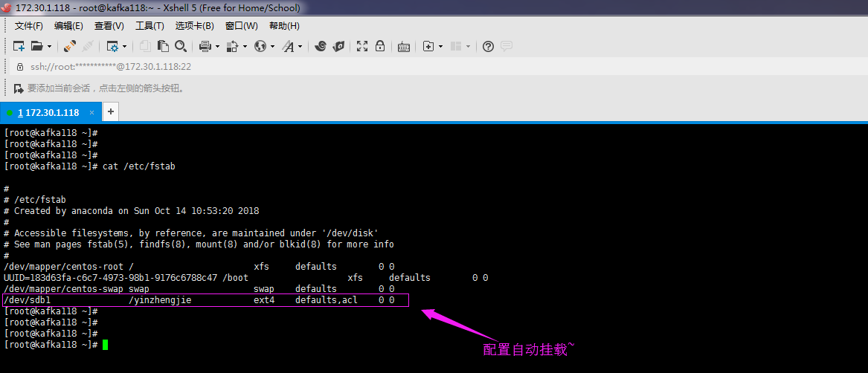Click the encoding globe icon
The image size is (868, 373).
pyautogui.click(x=260, y=47)
